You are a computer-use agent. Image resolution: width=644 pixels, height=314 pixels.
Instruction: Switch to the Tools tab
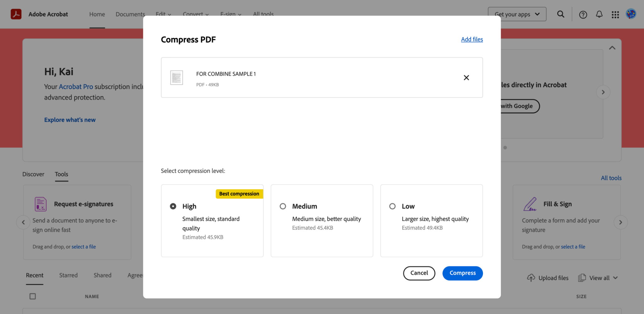coord(62,174)
